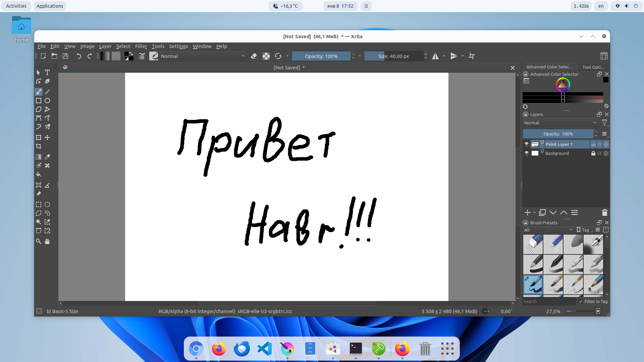Select the Text tool
Screen dimensions: 644x362
pos(47,72)
